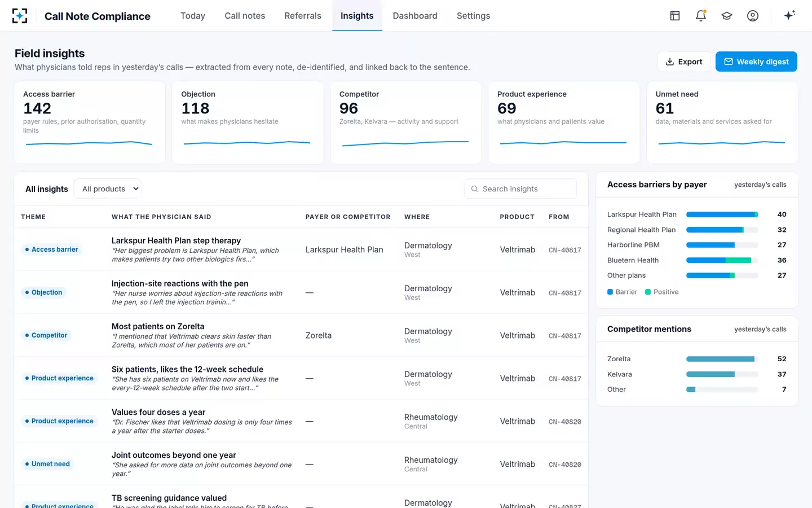Screen dimensions: 812x508
Task: Navigate to the Settings tab
Action: tap(473, 16)
